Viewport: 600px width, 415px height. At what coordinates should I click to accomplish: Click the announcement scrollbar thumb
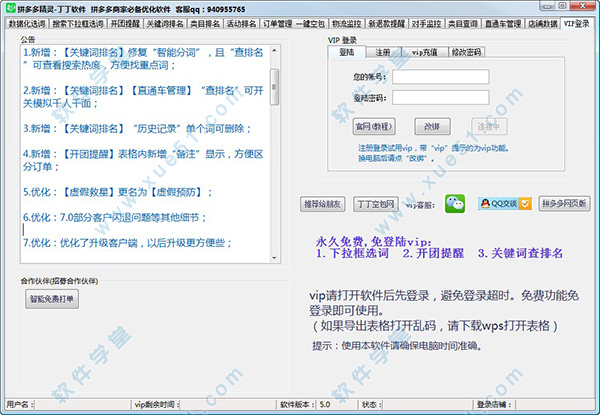pyautogui.click(x=274, y=87)
